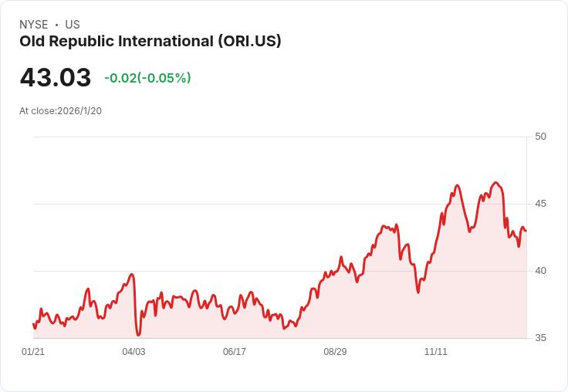The width and height of the screenshot is (568, 392).
Task: Open the Old Republic International (ORI.US) title
Action: click(x=150, y=41)
